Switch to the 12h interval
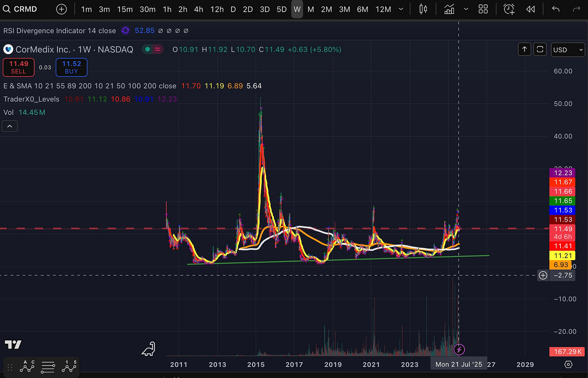Viewport: 588px width, 378px height. tap(217, 9)
